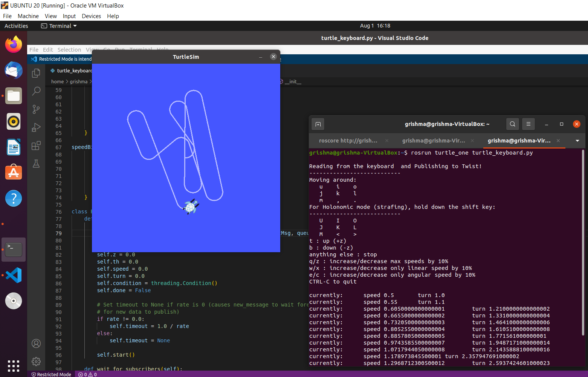Open the Machine menu in VirtualBox
Viewport: 588px width, 377px height.
tap(28, 16)
